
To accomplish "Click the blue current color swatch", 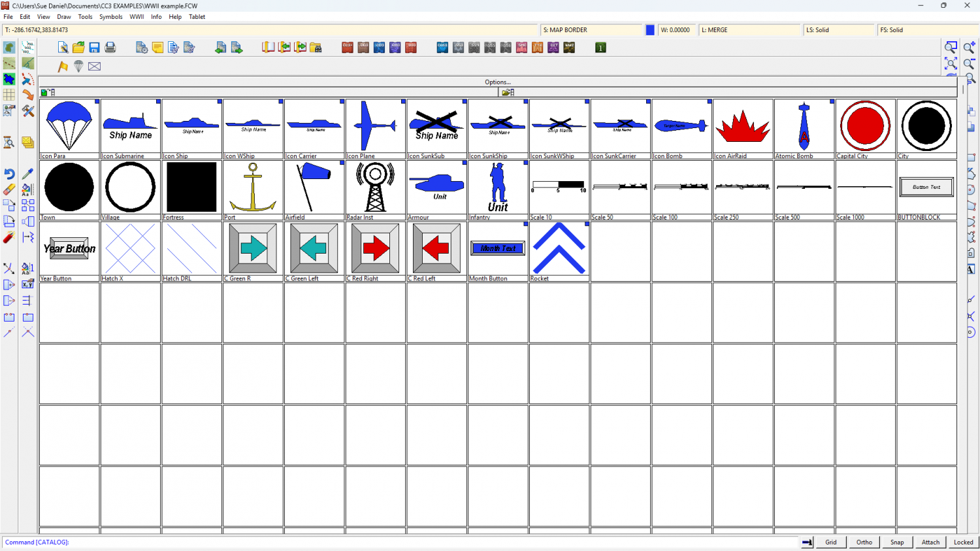I will [x=650, y=30].
